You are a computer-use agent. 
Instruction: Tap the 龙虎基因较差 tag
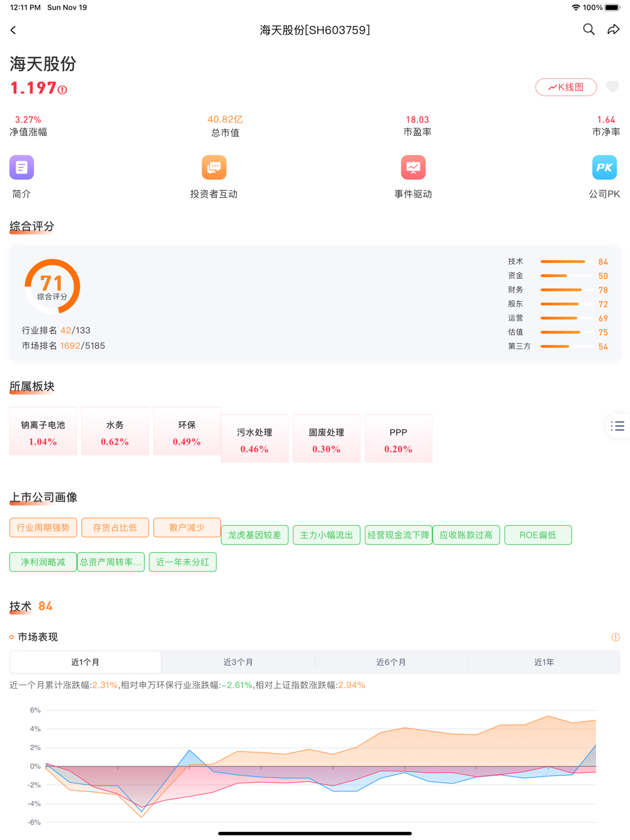[255, 535]
